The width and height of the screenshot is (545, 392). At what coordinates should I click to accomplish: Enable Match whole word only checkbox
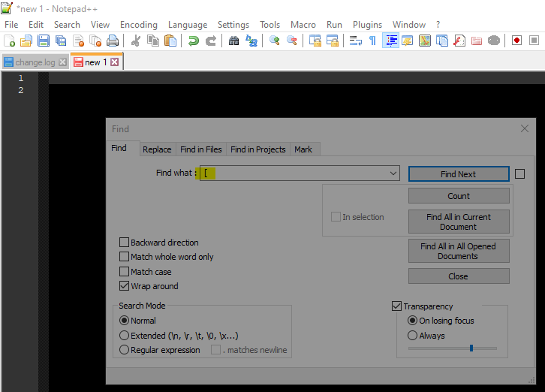coord(124,257)
